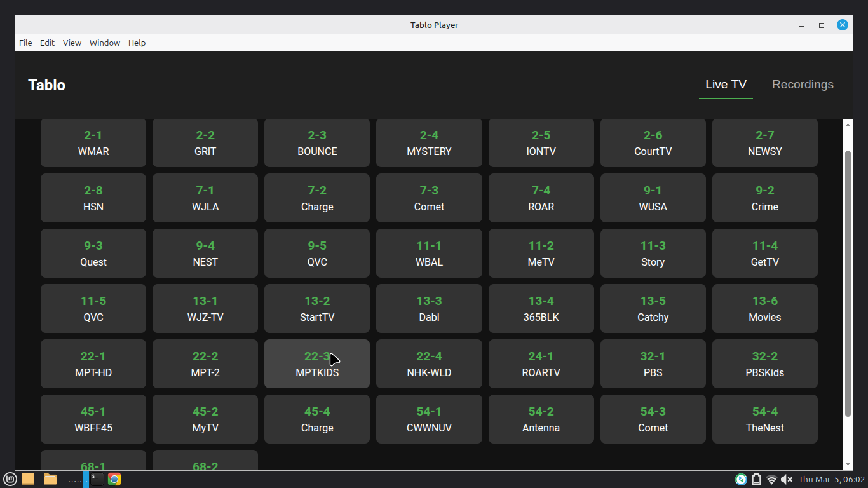Screen dimensions: 868x488
Task: Open the Help menu
Action: tap(137, 43)
